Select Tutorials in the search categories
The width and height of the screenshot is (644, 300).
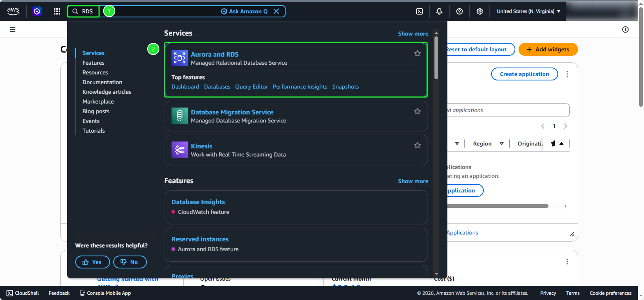pos(93,131)
